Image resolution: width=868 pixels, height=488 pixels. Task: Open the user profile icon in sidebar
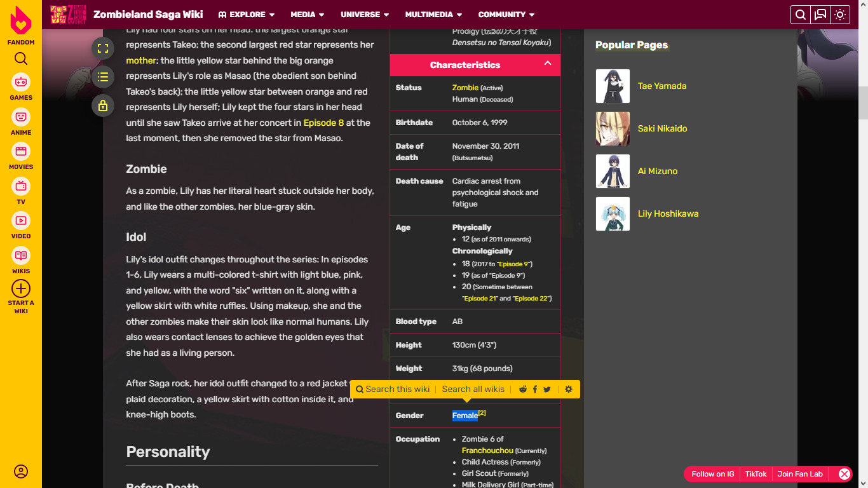(21, 471)
